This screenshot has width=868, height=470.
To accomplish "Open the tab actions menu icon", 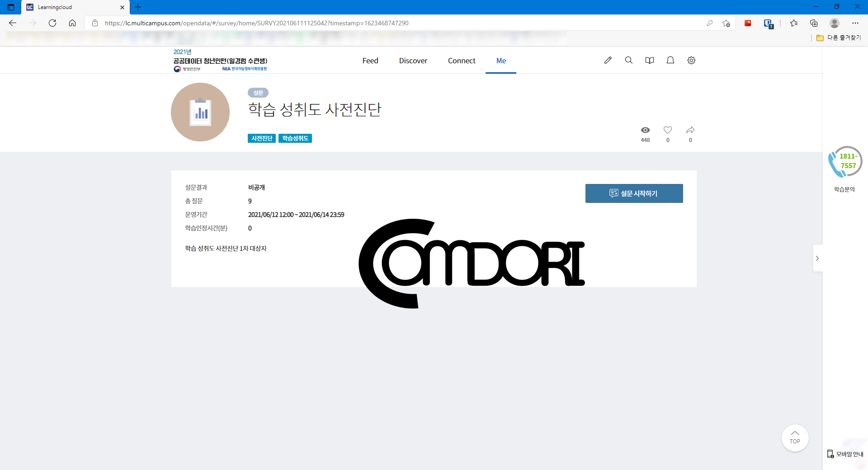I will coord(11,7).
